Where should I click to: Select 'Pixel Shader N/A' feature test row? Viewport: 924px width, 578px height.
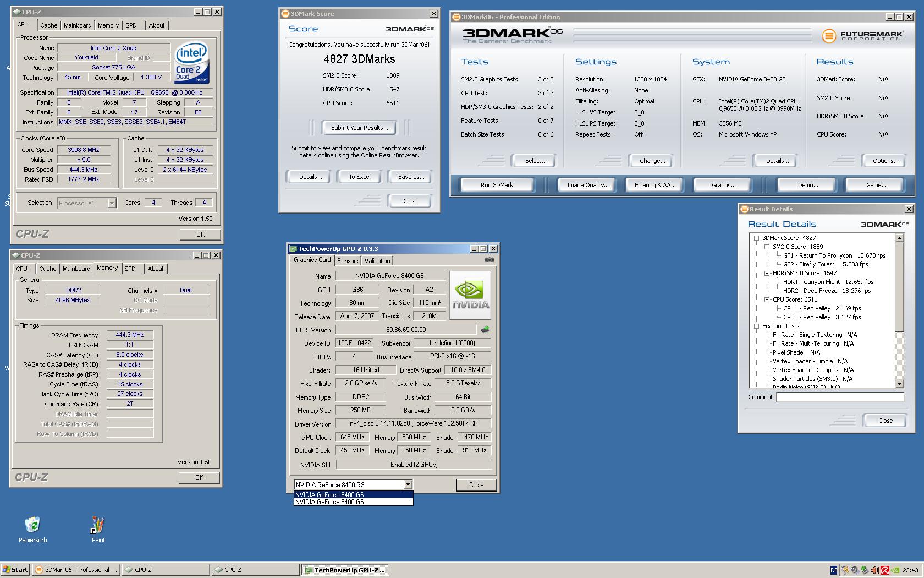coord(796,352)
